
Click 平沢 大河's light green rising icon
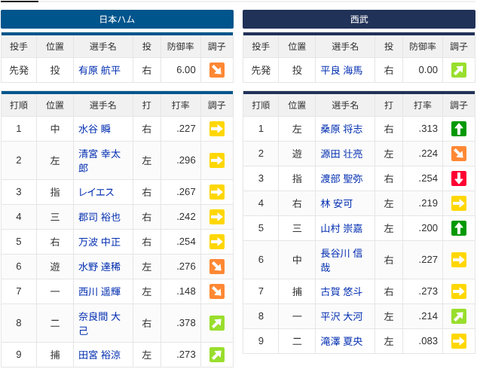(x=459, y=316)
